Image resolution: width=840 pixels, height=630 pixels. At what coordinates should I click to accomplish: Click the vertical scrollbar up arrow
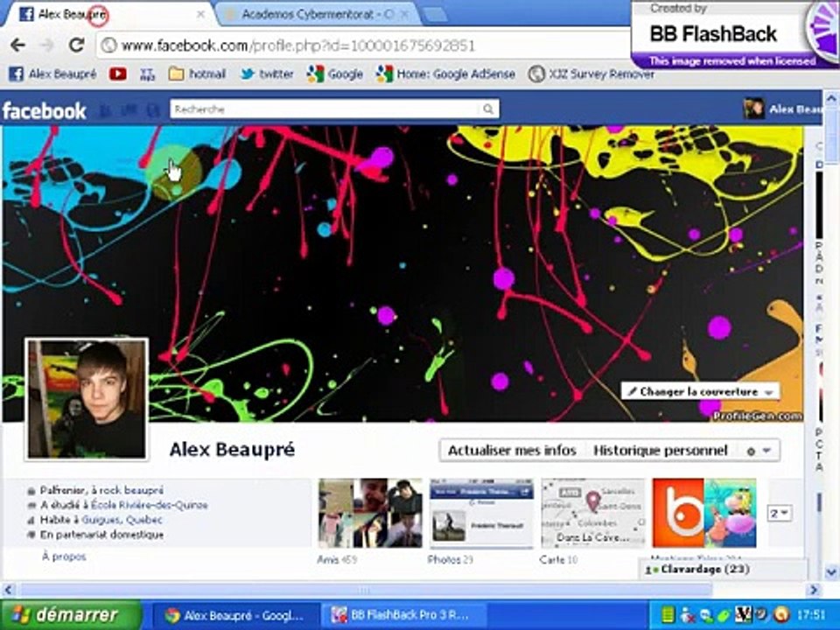tap(831, 98)
